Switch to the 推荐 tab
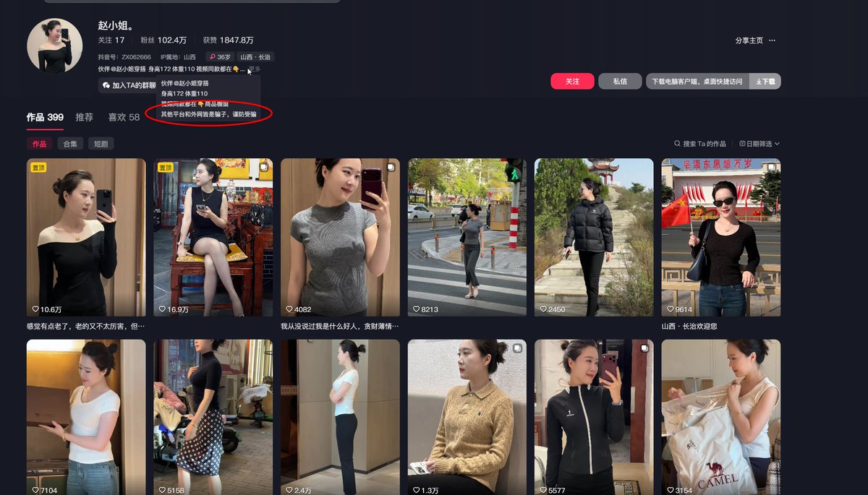 click(x=84, y=117)
